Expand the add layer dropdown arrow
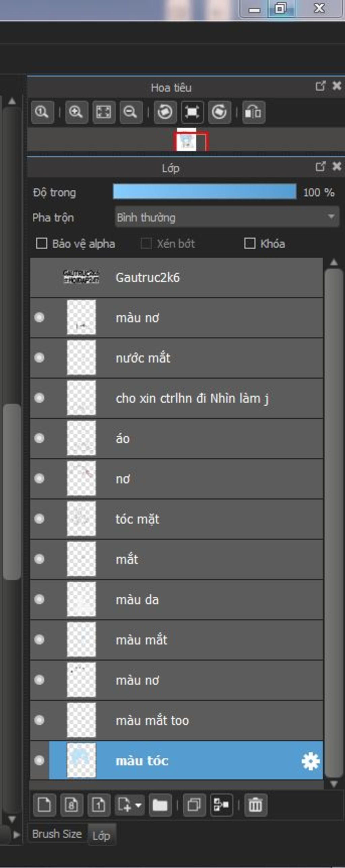The height and width of the screenshot is (868, 345). coord(138,805)
